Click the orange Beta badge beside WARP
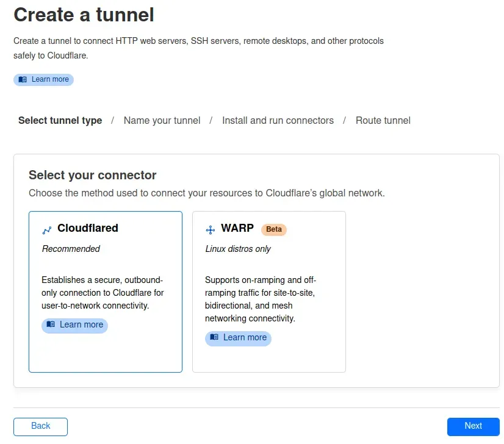Screen dimensions: 504x444 274,229
